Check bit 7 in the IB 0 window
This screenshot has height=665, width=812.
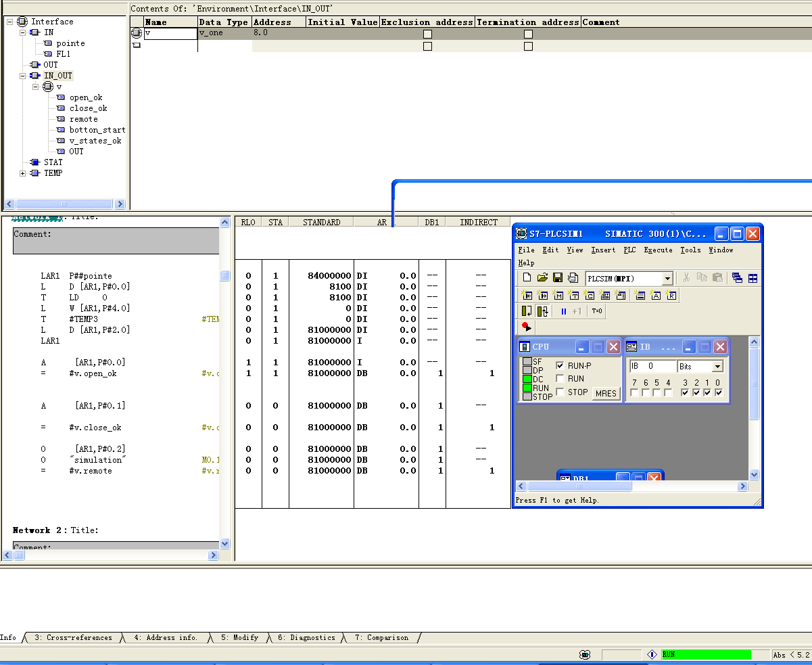pos(634,393)
